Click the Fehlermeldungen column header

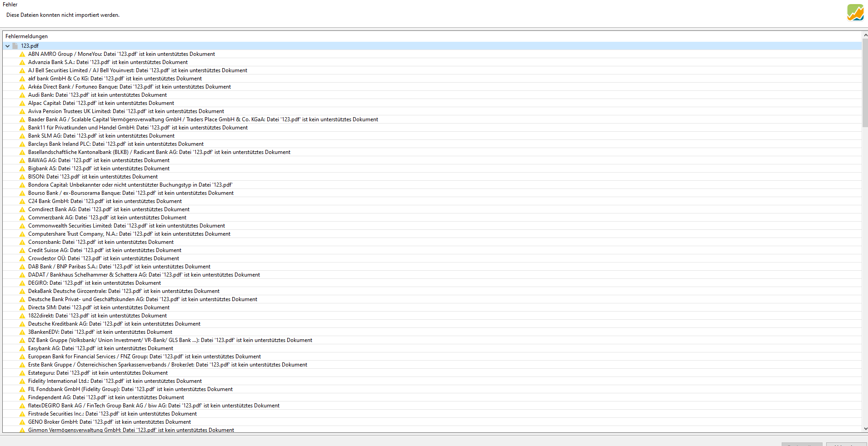pyautogui.click(x=26, y=36)
